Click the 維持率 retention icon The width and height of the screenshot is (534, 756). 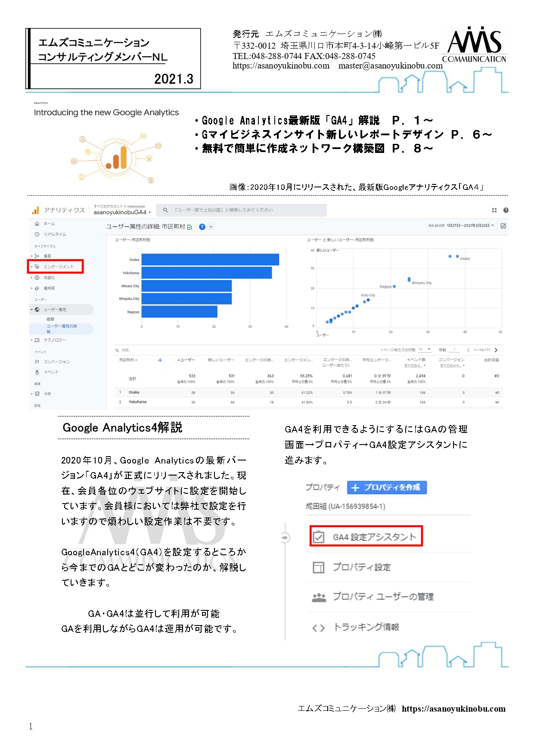[x=37, y=288]
